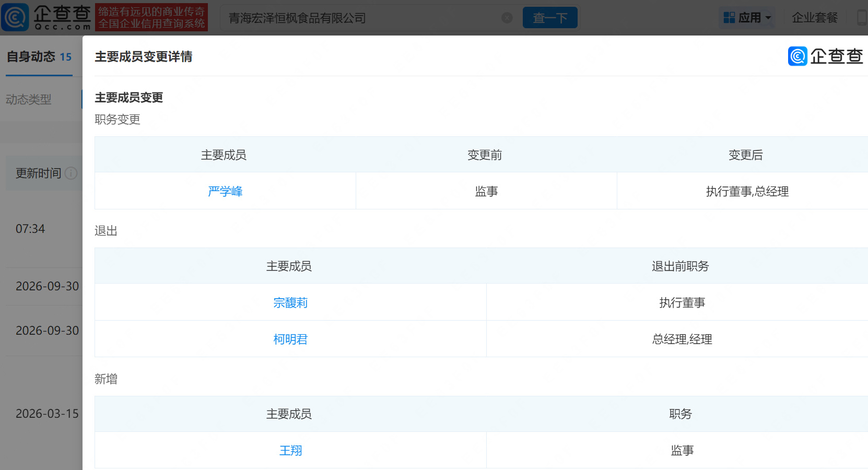Click the 主要成员变更详情 dialog title
The image size is (868, 470).
[144, 56]
